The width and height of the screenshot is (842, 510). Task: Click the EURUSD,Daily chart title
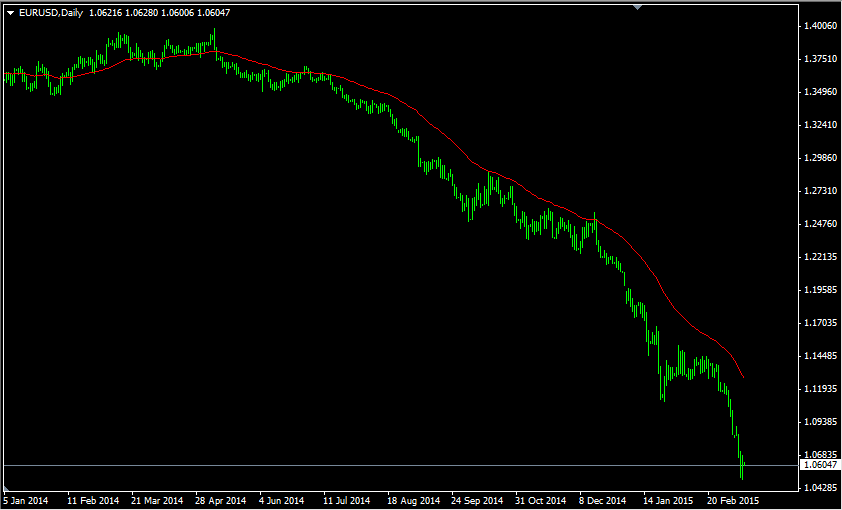pos(51,13)
